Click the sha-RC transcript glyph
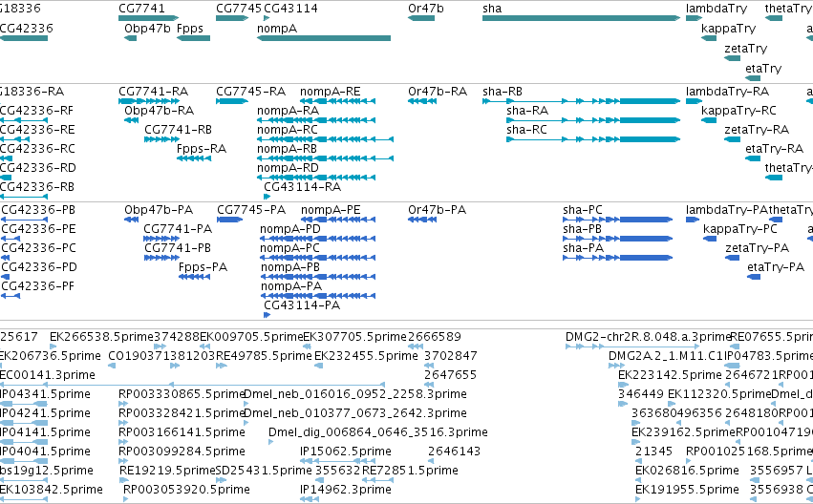Viewport: 813px width, 504px height. [x=593, y=139]
